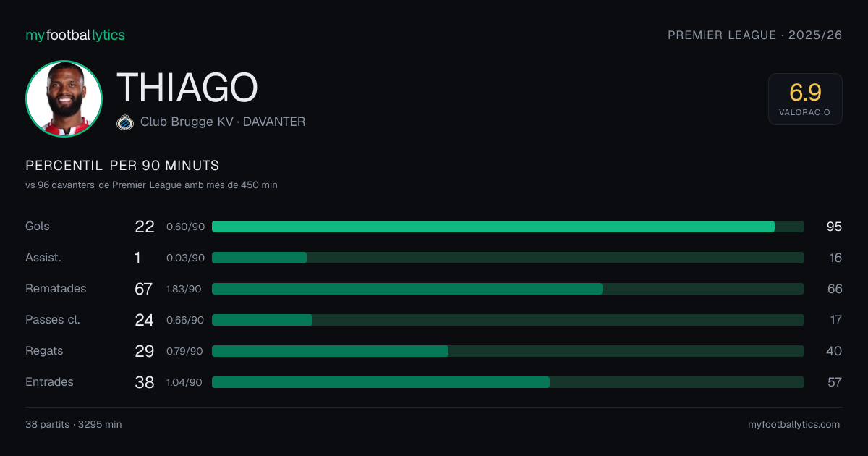The width and height of the screenshot is (868, 456).
Task: Click the myfootballytics logo
Action: [75, 35]
